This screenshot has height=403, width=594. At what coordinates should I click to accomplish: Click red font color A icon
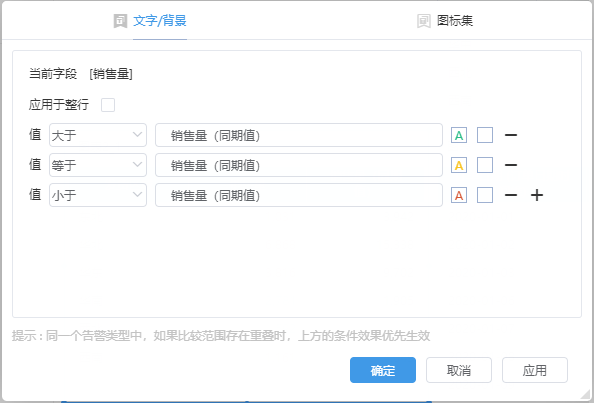[x=459, y=195]
